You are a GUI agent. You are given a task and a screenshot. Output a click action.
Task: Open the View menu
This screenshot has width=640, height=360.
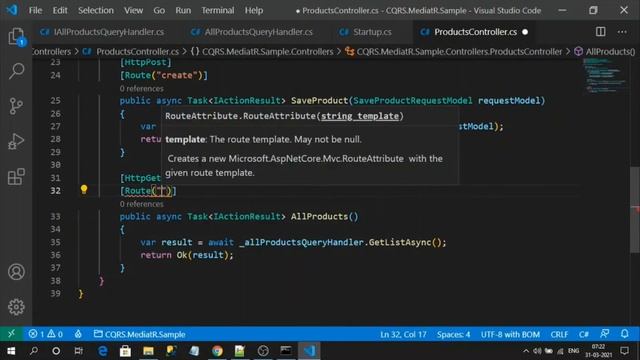click(x=133, y=10)
